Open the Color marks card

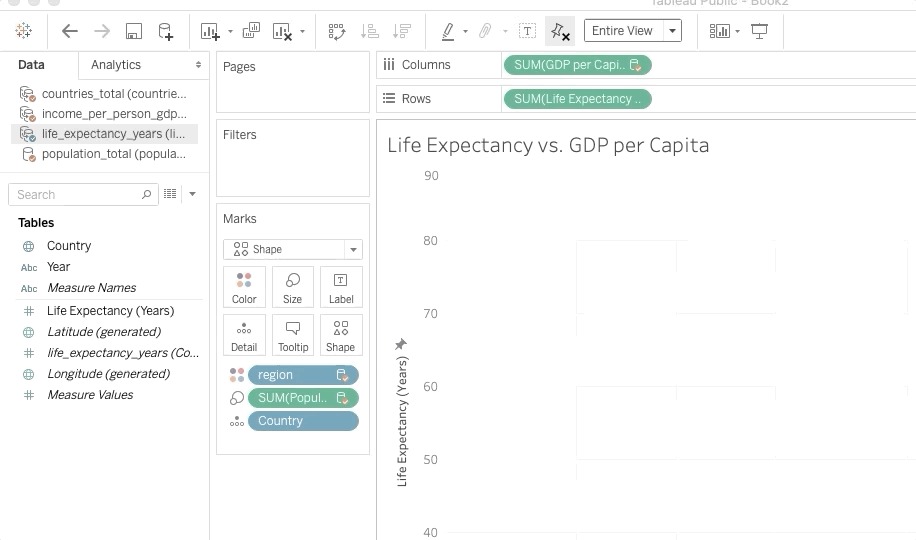tap(244, 287)
